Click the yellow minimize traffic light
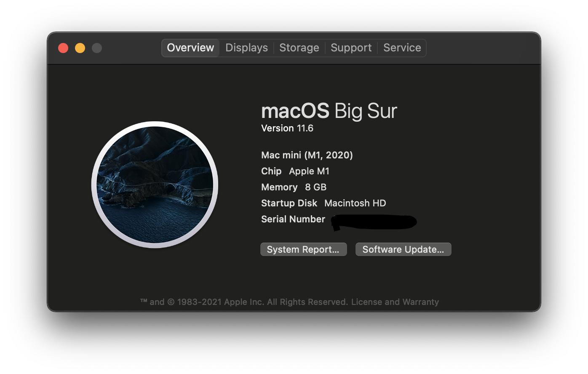The width and height of the screenshot is (588, 374). [x=80, y=48]
